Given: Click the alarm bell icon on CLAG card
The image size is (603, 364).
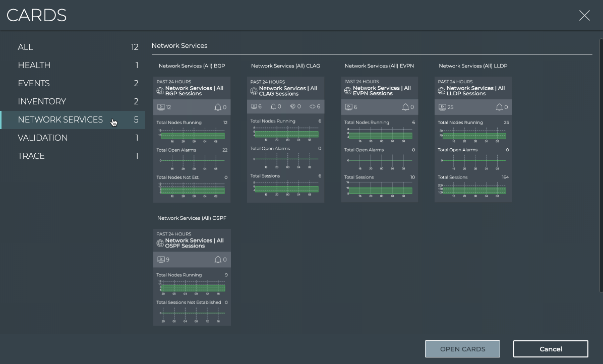Looking at the screenshot, I should [x=273, y=107].
